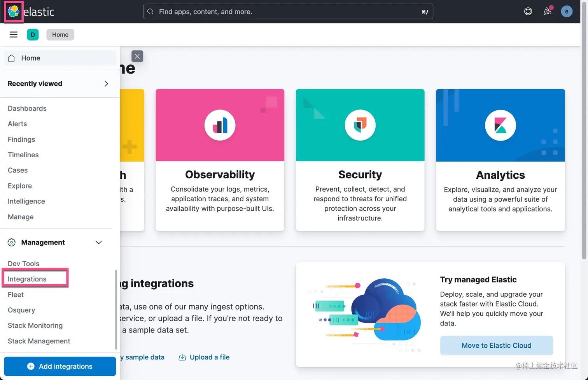Click the sidebar vertical scrollbar
Viewport: 588px width, 380px height.
(x=116, y=310)
